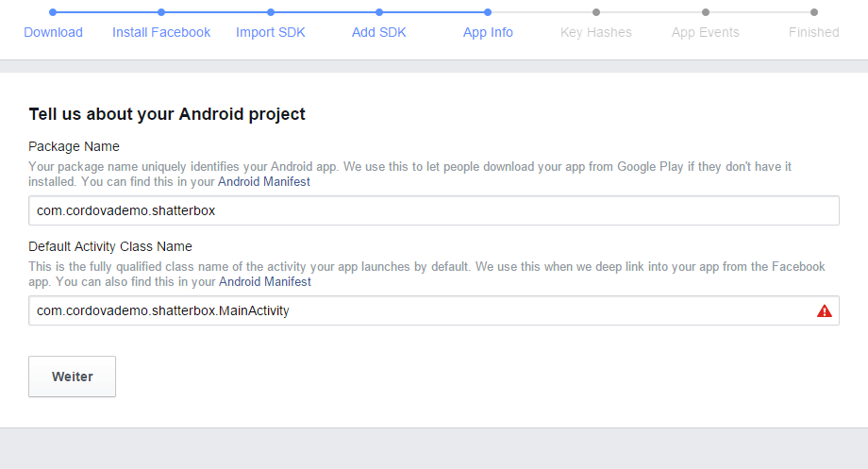Click the progress dot above Download
Viewport: 868px width, 469px height.
click(53, 12)
